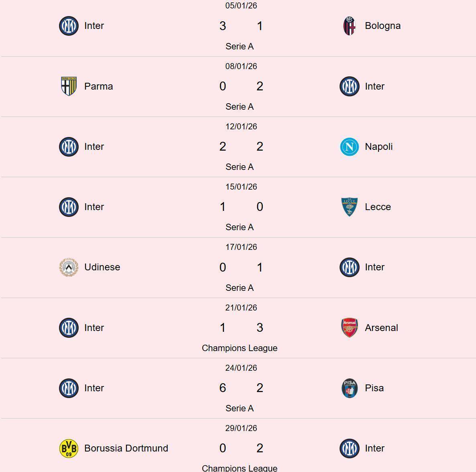
Task: Select the Udinese team name
Action: click(102, 267)
